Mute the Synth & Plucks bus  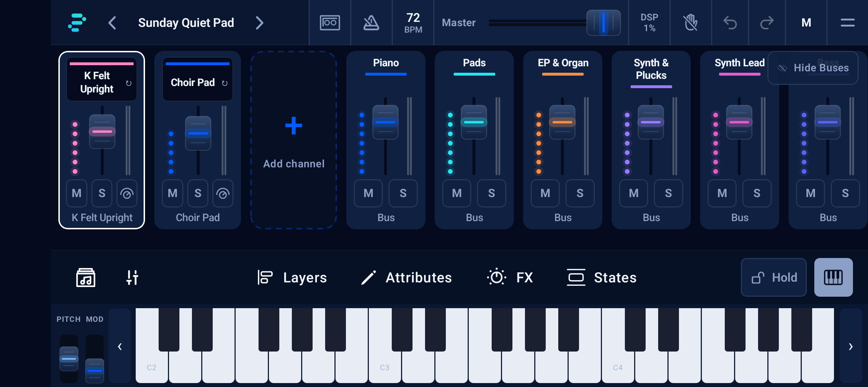click(633, 193)
